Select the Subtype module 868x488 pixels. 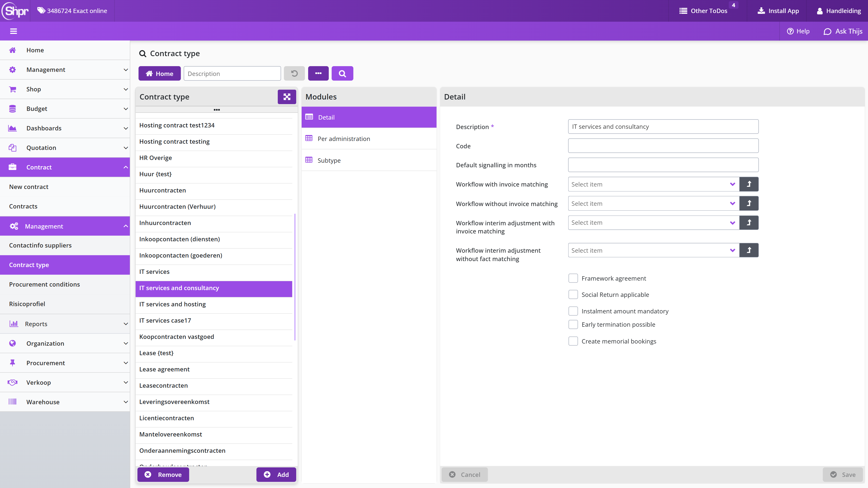tap(369, 160)
